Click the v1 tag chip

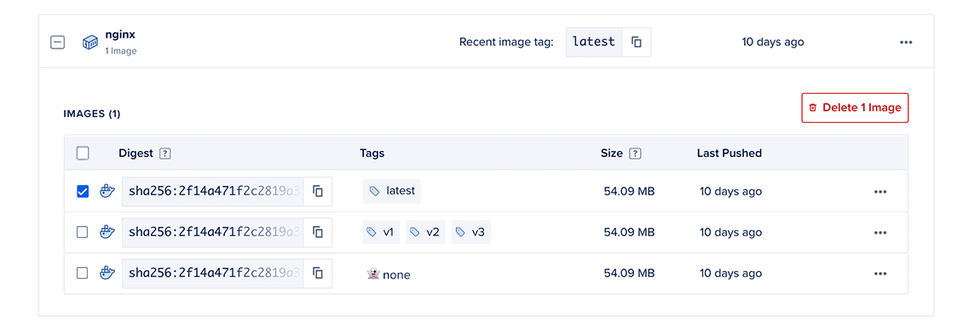coord(381,232)
